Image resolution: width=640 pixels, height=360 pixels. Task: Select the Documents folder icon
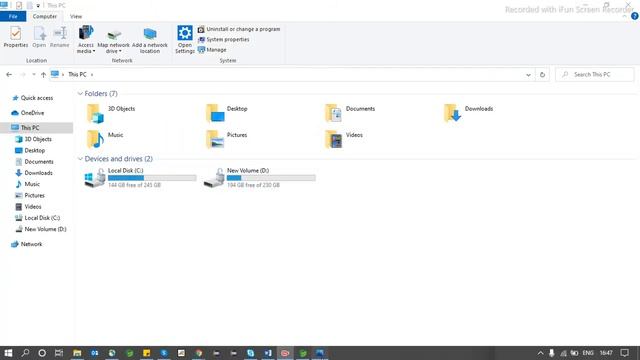(x=334, y=113)
